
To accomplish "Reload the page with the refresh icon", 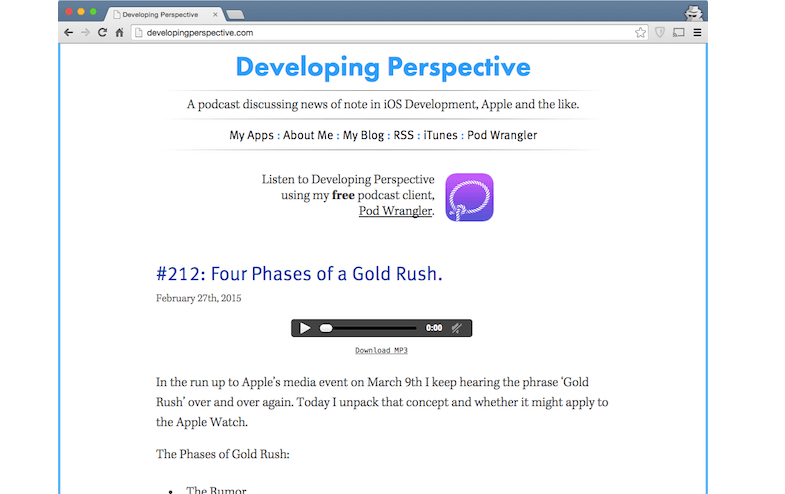I will (102, 33).
